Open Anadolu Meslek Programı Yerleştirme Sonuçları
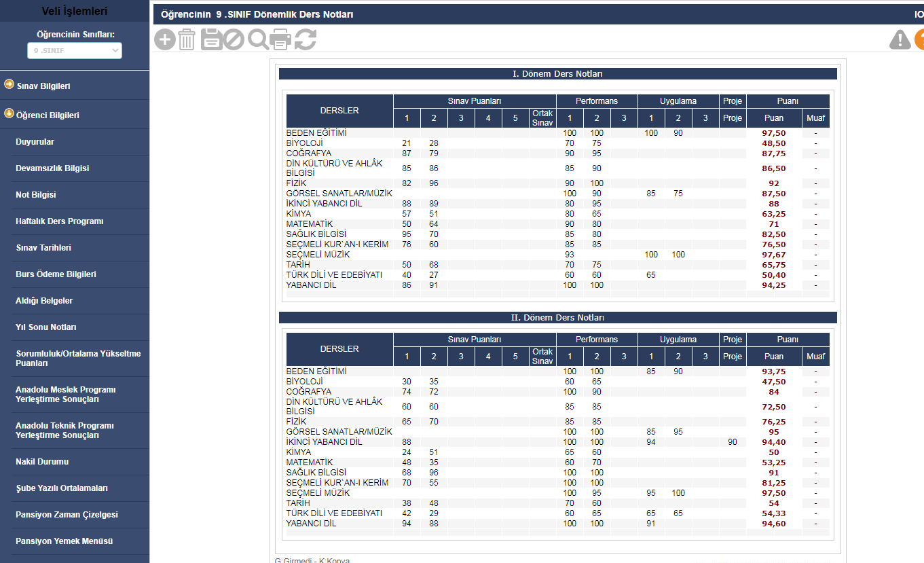924x563 pixels. point(66,395)
